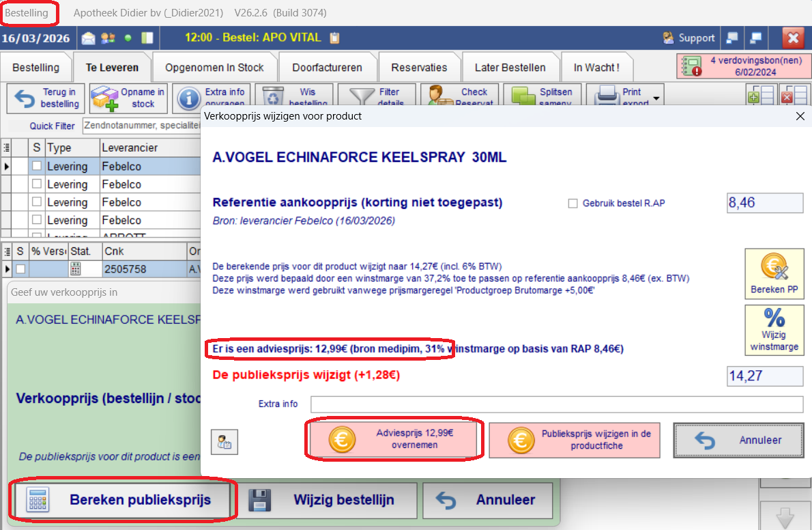Tick the checkbox of Cnk 2505758 row
Screen dimensions: 812x530
pos(20,269)
